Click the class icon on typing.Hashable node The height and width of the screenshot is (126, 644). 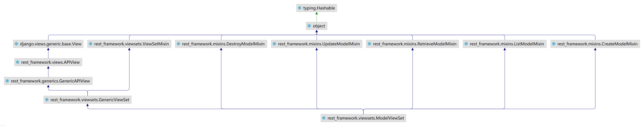300,8
